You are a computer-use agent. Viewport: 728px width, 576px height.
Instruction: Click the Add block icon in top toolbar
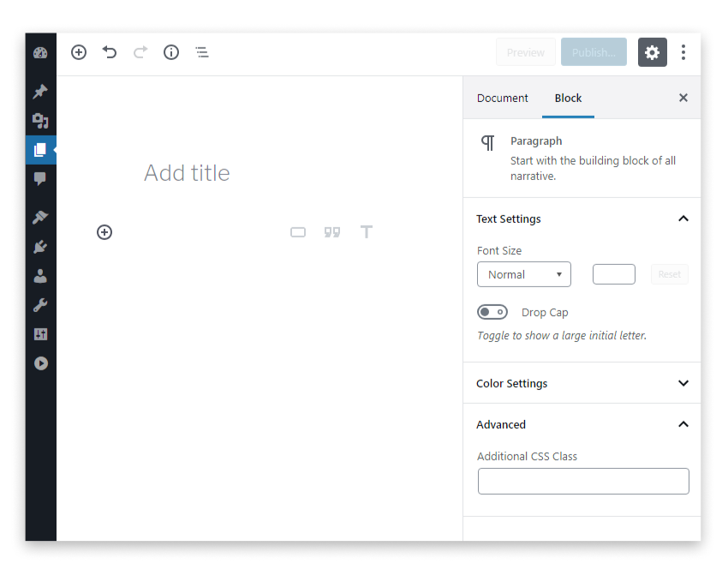click(x=79, y=52)
